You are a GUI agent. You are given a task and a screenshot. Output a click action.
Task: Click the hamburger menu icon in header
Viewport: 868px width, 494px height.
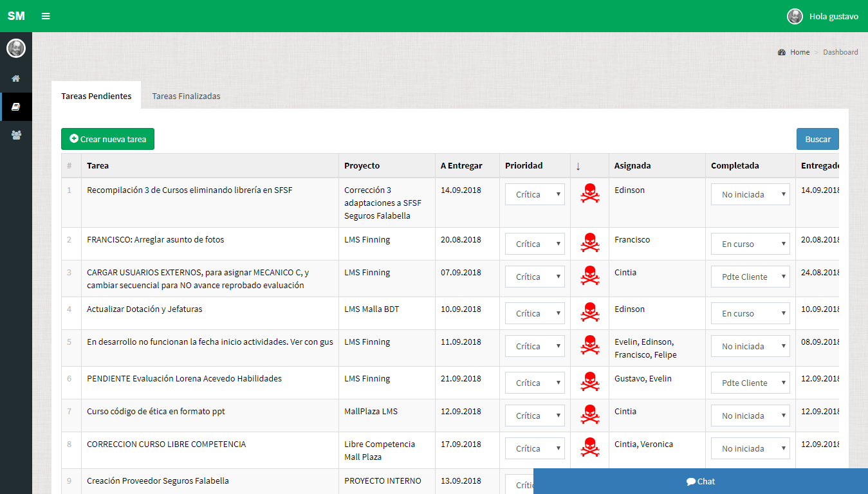(46, 16)
